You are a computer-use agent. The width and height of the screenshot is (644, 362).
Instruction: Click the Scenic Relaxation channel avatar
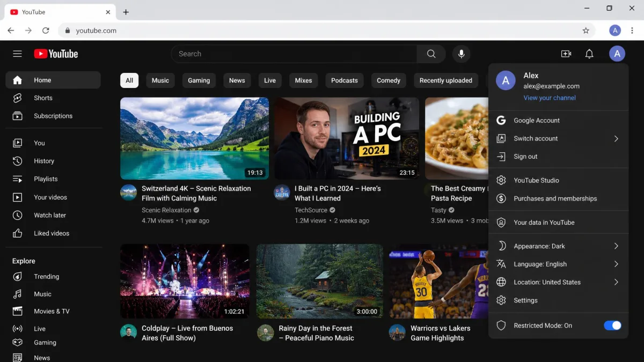pyautogui.click(x=128, y=193)
